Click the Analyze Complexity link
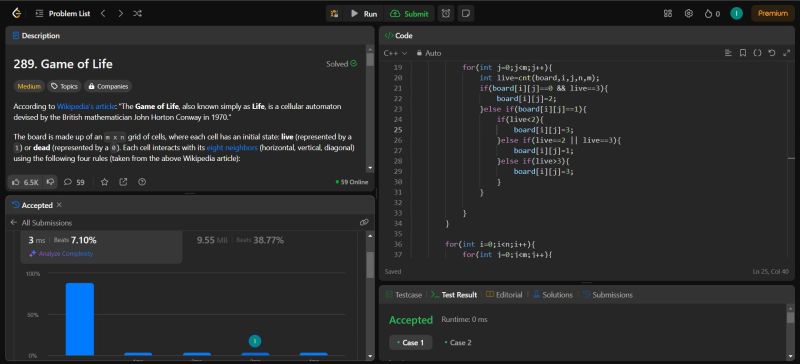800x364 pixels. (61, 253)
